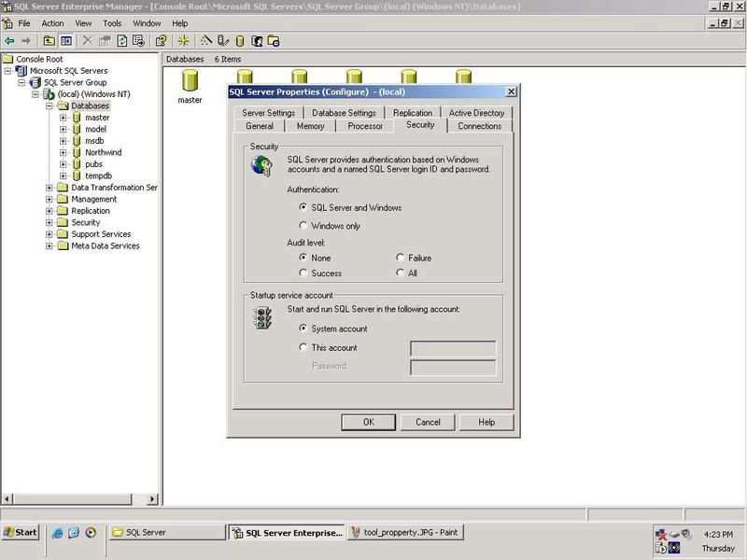
Task: Open the Connections tab
Action: (479, 126)
